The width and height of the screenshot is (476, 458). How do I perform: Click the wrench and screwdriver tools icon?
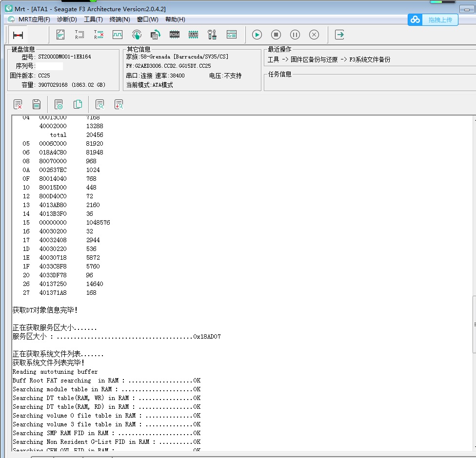(212, 35)
